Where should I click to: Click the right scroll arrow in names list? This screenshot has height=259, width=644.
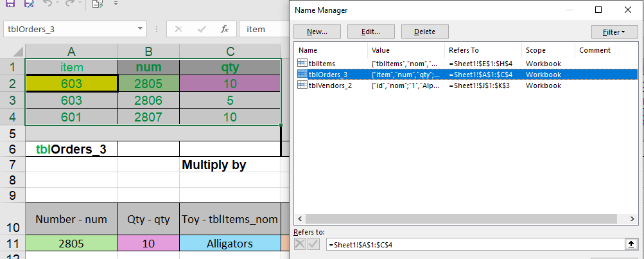pyautogui.click(x=632, y=219)
